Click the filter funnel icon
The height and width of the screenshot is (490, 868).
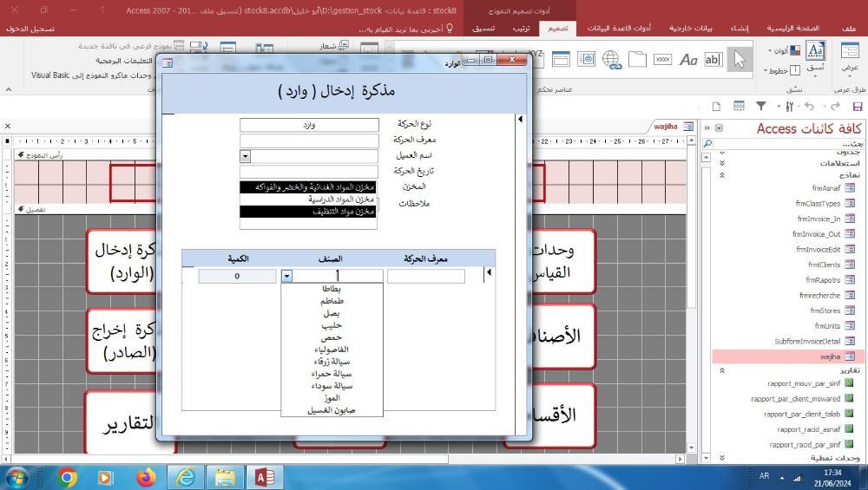[x=761, y=106]
